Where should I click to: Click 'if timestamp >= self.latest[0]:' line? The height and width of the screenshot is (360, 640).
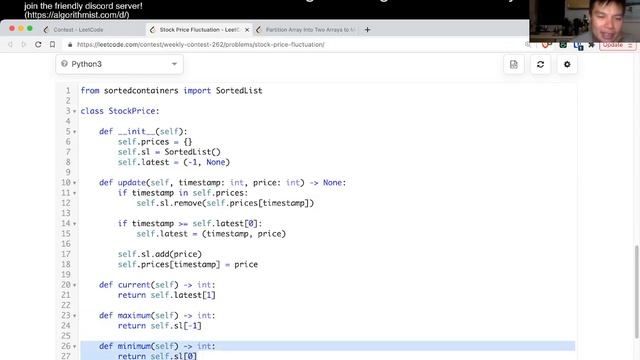(x=190, y=223)
